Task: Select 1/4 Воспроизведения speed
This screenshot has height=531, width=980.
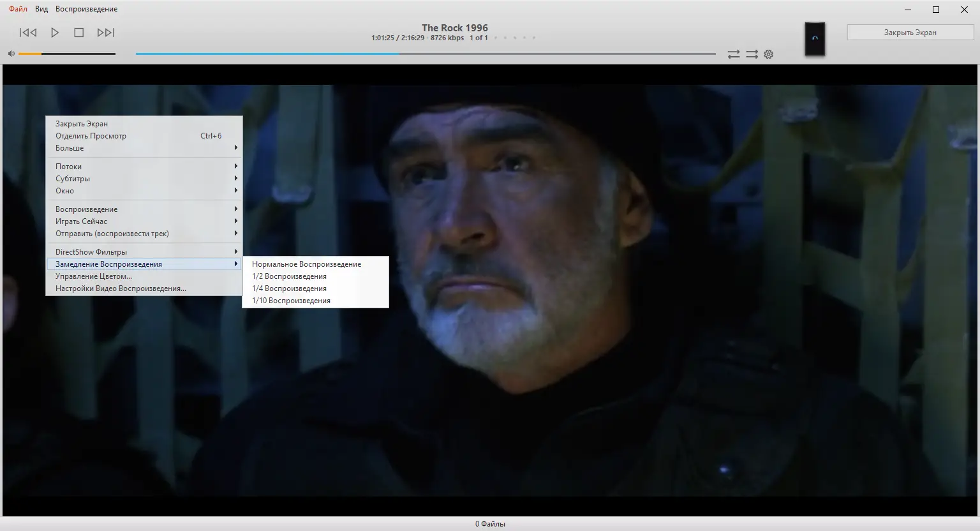Action: click(315, 288)
